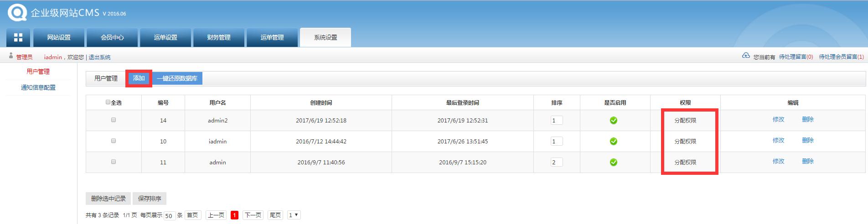Open 通知信息配置 in the sidebar
Screen dimensions: 868x224
(38, 87)
